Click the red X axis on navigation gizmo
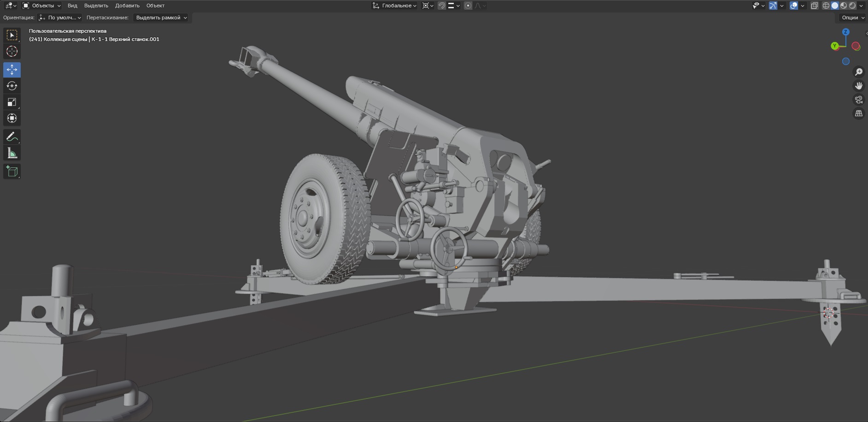 [856, 46]
